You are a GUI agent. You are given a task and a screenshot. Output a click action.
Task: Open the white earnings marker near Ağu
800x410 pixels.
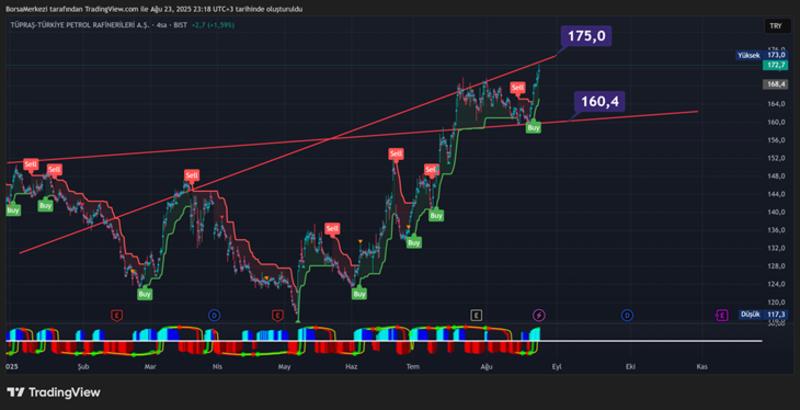[x=476, y=316]
